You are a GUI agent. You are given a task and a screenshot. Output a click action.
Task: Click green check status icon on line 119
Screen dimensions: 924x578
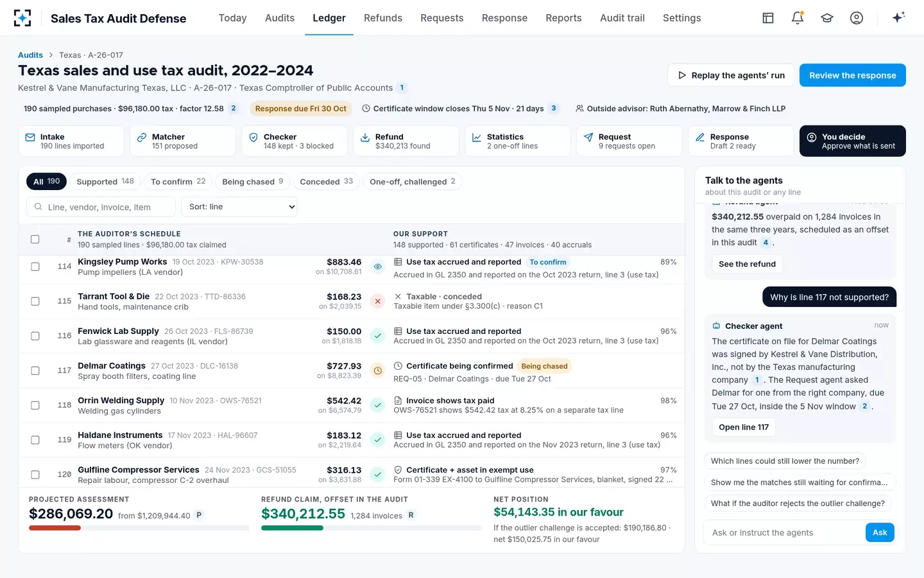tap(378, 440)
